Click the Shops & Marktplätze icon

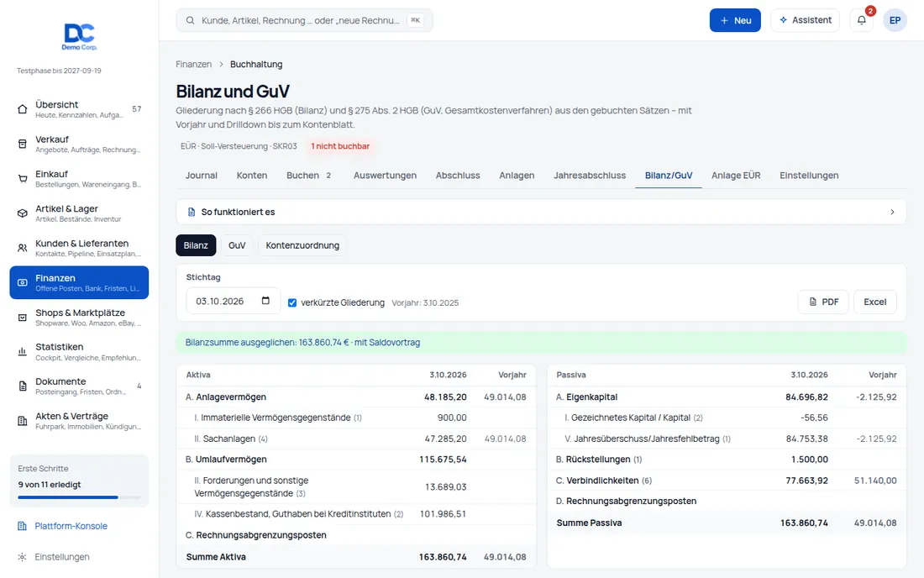point(23,318)
